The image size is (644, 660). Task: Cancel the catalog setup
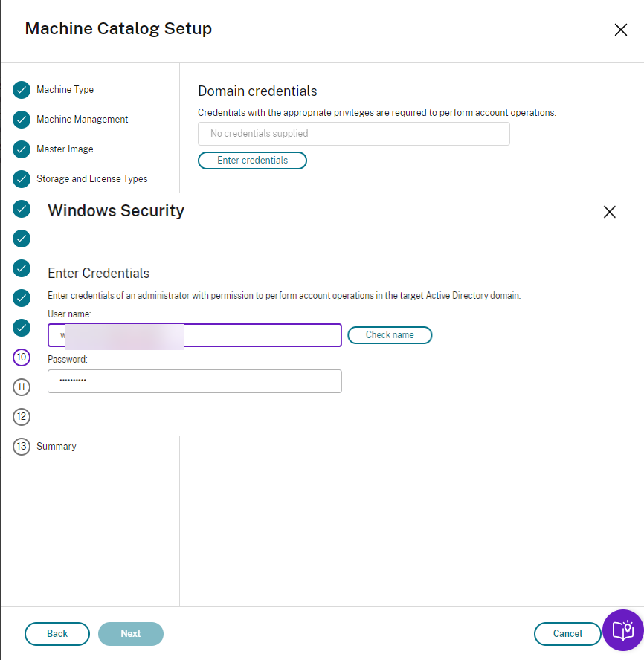click(567, 634)
